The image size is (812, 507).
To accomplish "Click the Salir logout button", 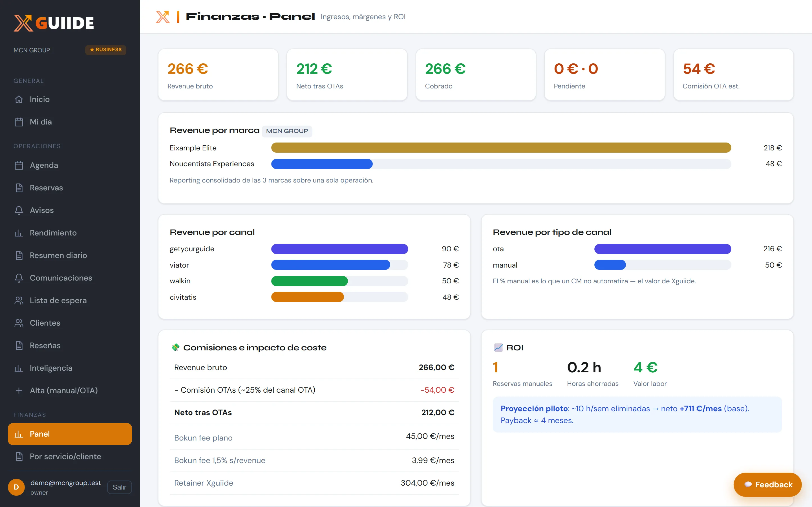I will tap(120, 487).
